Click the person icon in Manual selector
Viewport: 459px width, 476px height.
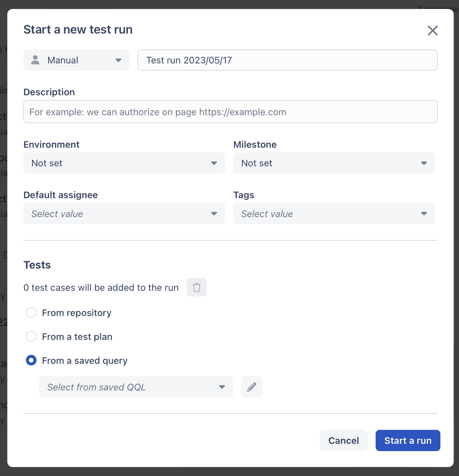(35, 60)
